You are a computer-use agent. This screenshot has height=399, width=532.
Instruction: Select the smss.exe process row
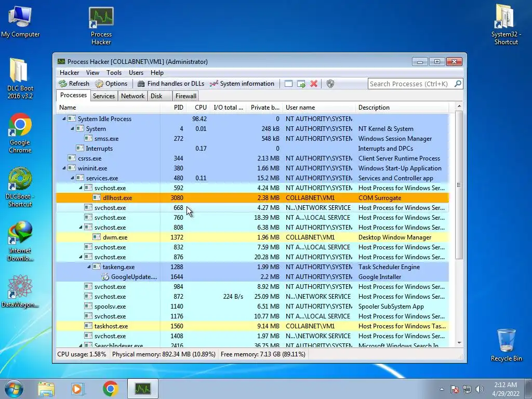coord(252,138)
